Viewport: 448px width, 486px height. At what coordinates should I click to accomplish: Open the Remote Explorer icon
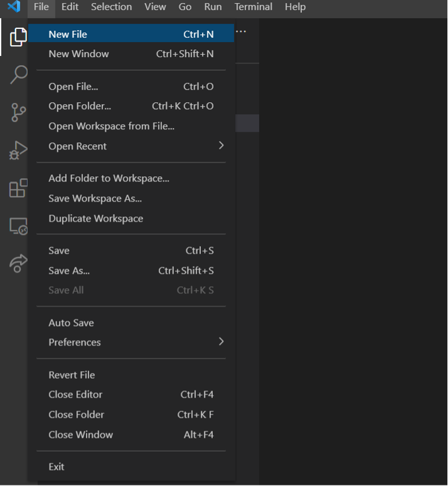tap(18, 226)
